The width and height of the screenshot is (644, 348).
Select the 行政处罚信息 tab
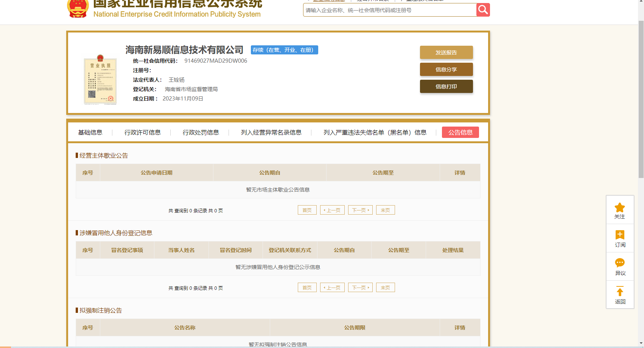tap(201, 132)
